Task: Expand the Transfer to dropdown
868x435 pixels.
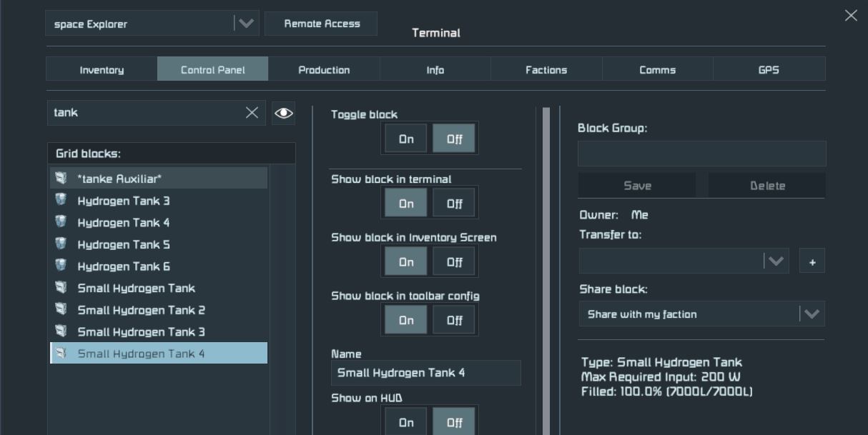Action: click(x=775, y=261)
